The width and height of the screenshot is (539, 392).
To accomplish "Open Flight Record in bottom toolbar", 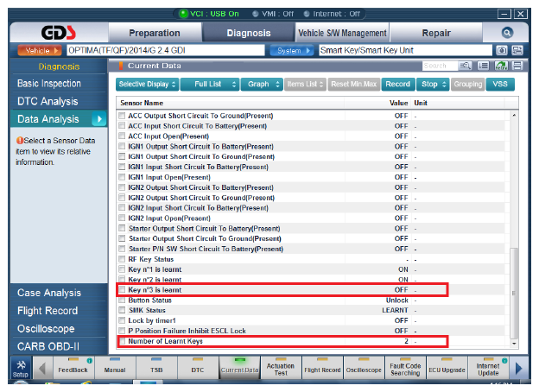I will (x=322, y=369).
